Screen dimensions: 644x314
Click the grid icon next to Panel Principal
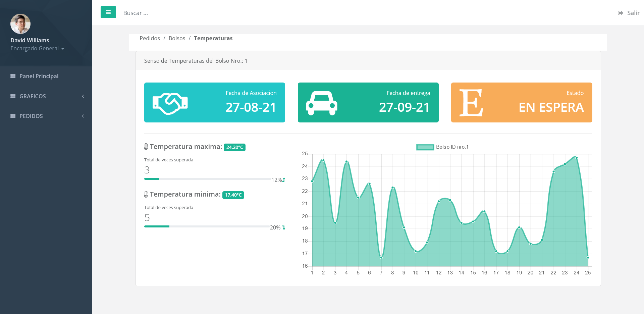coord(13,76)
